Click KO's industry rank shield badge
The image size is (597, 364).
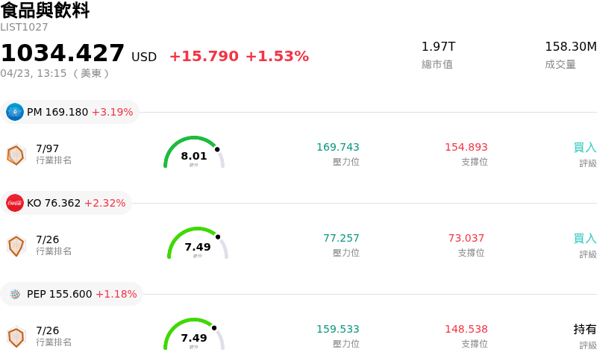click(x=16, y=245)
